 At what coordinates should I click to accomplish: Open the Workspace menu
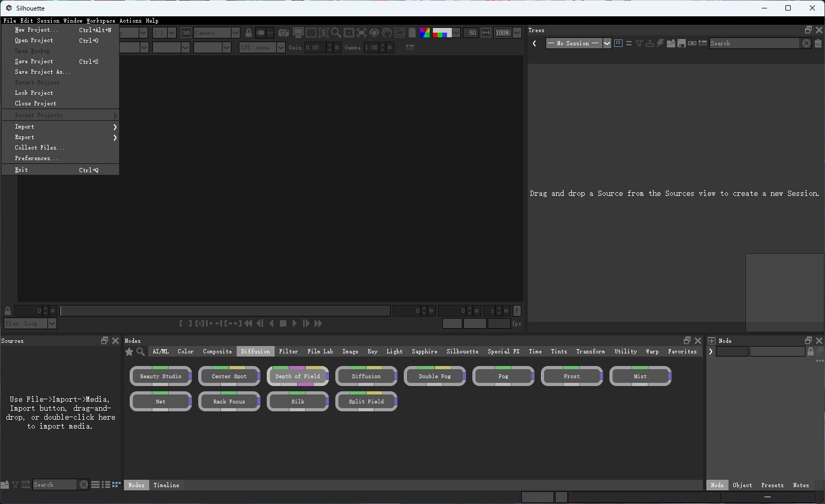[101, 21]
